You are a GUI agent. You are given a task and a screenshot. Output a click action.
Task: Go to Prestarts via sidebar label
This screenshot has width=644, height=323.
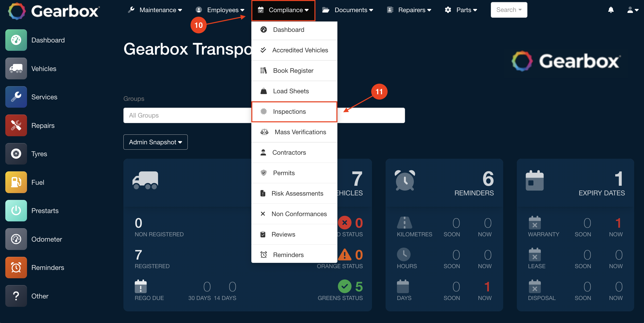[x=45, y=211]
